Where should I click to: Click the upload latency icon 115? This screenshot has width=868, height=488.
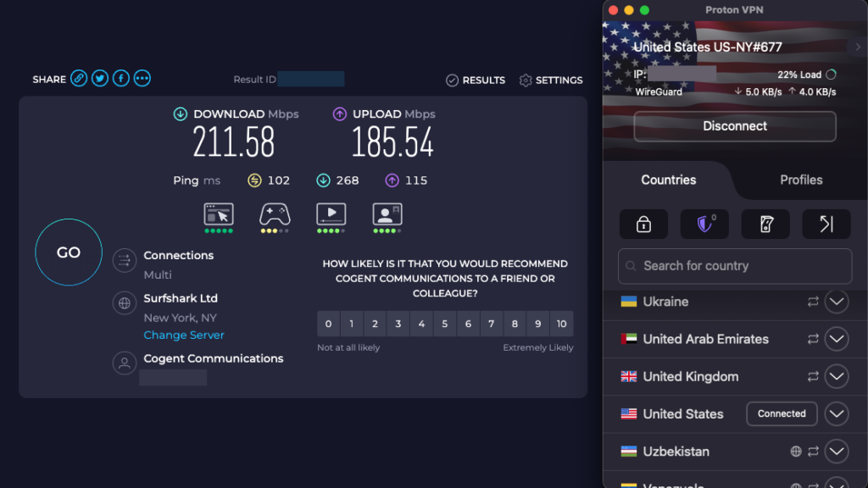coord(392,180)
